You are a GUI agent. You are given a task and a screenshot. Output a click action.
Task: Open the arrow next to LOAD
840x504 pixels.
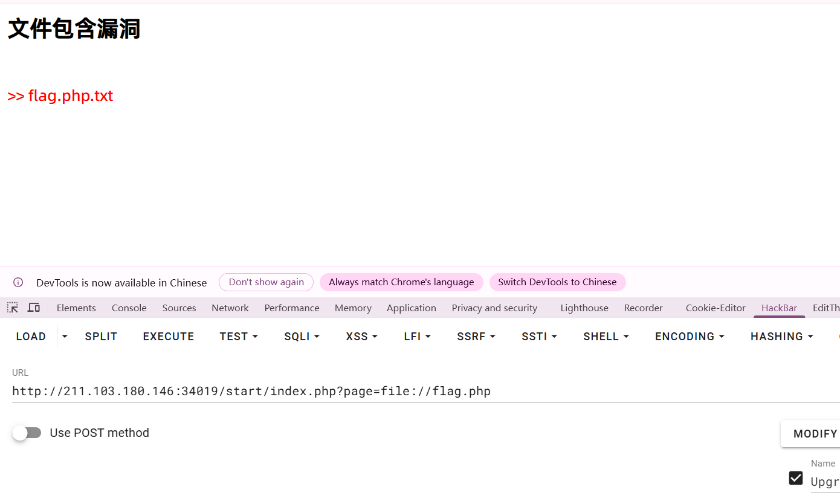tap(65, 337)
